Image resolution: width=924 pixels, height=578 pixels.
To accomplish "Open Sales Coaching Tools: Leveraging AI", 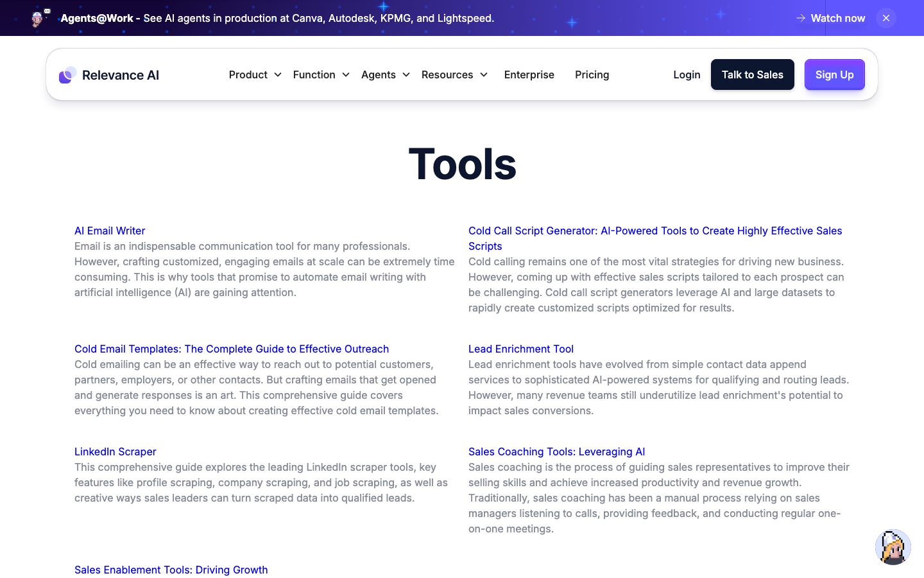I will 557,451.
